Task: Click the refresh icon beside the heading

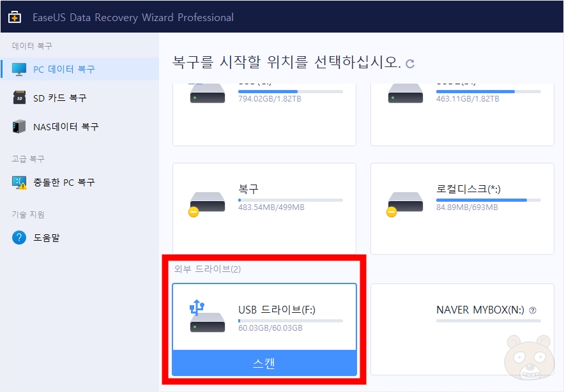Action: tap(410, 64)
